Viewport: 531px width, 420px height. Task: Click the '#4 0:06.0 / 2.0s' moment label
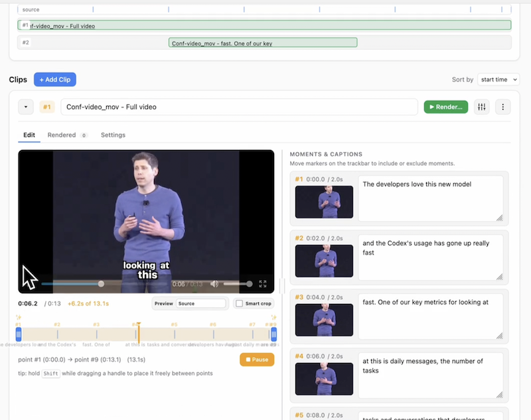pos(319,356)
